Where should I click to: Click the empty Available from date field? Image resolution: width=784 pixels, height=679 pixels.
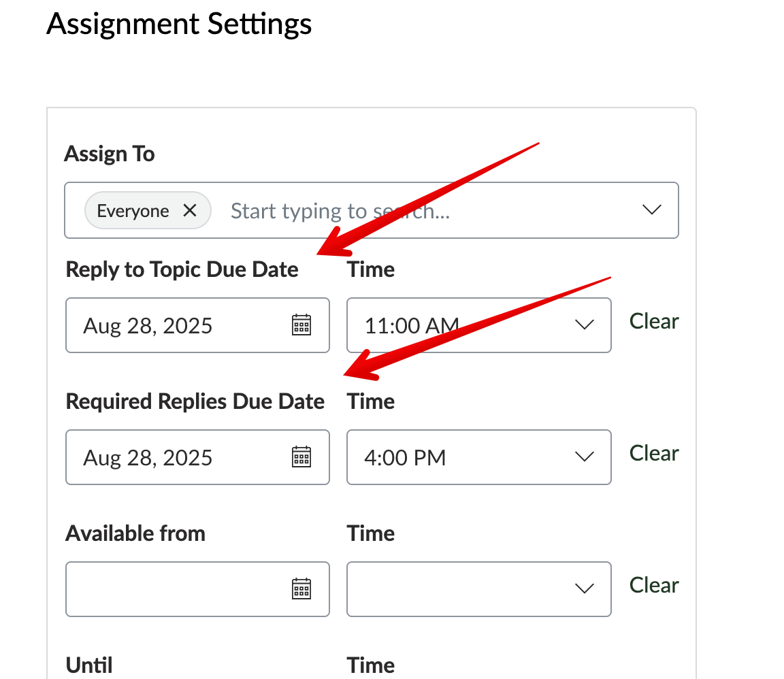point(177,589)
